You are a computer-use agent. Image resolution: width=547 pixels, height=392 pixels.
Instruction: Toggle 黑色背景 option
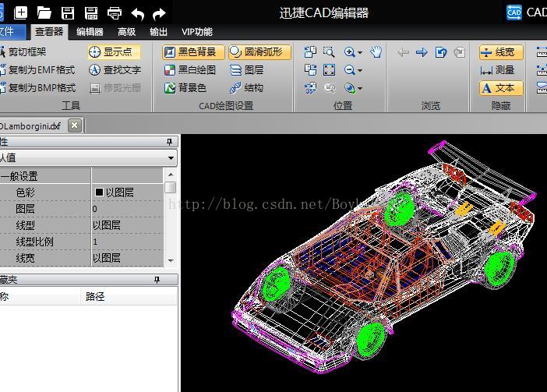click(193, 52)
